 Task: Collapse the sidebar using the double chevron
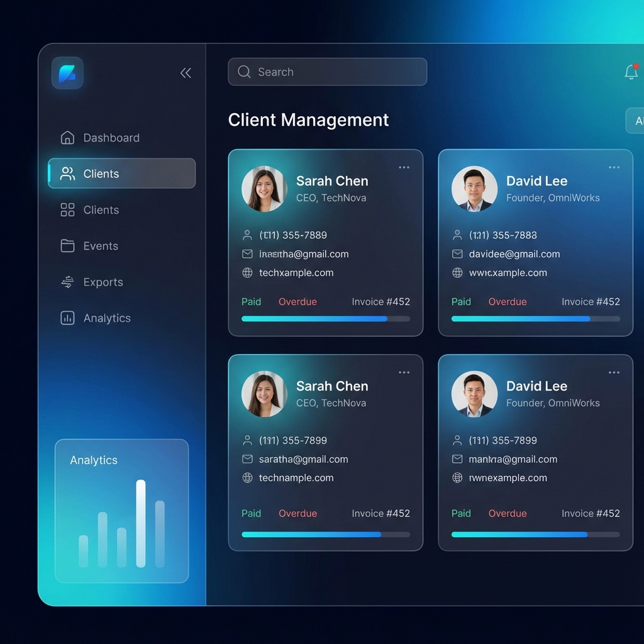[186, 73]
